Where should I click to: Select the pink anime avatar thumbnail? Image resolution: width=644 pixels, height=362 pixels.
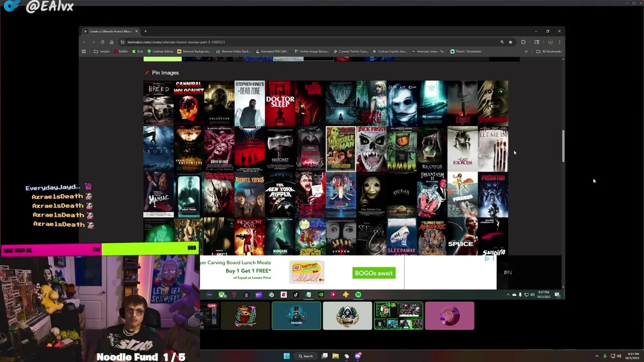click(449, 316)
